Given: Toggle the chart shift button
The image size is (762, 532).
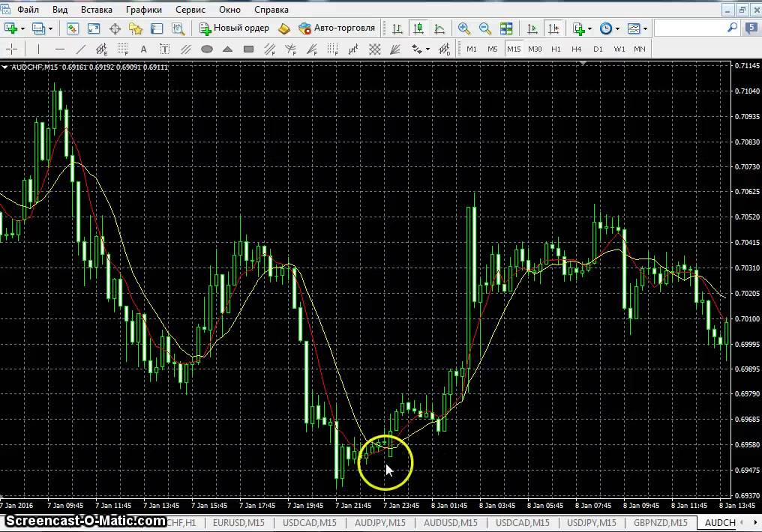Looking at the screenshot, I should pyautogui.click(x=553, y=28).
